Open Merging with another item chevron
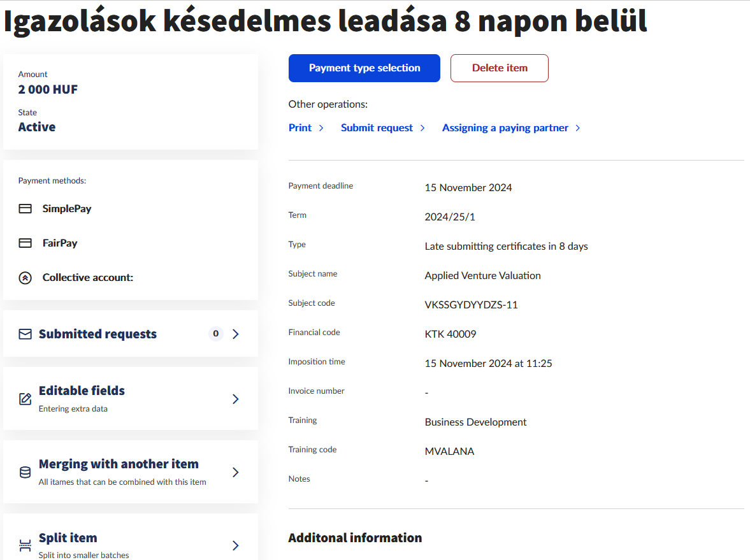 [236, 472]
